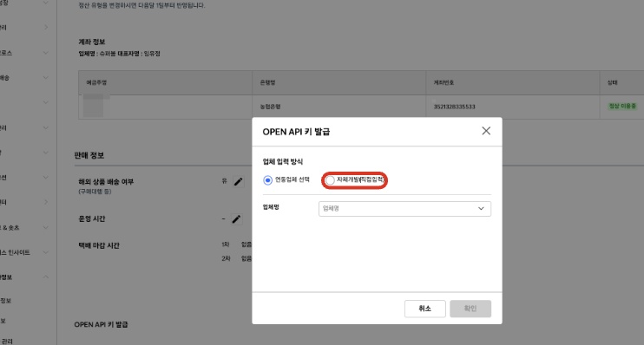The image size is (644, 345).
Task: Click the 정상 이용중 status badge
Action: coord(622,106)
